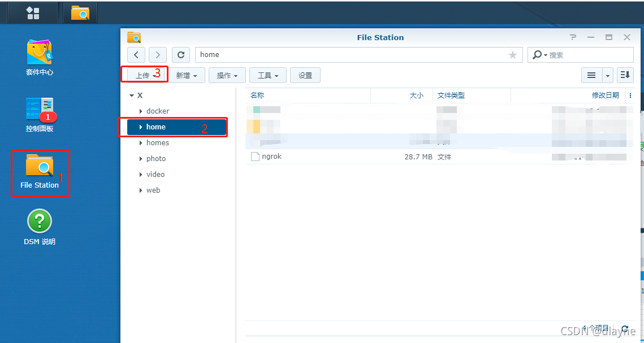The width and height of the screenshot is (644, 343).
Task: Open Package Center desktop icon
Action: pyautogui.click(x=40, y=58)
